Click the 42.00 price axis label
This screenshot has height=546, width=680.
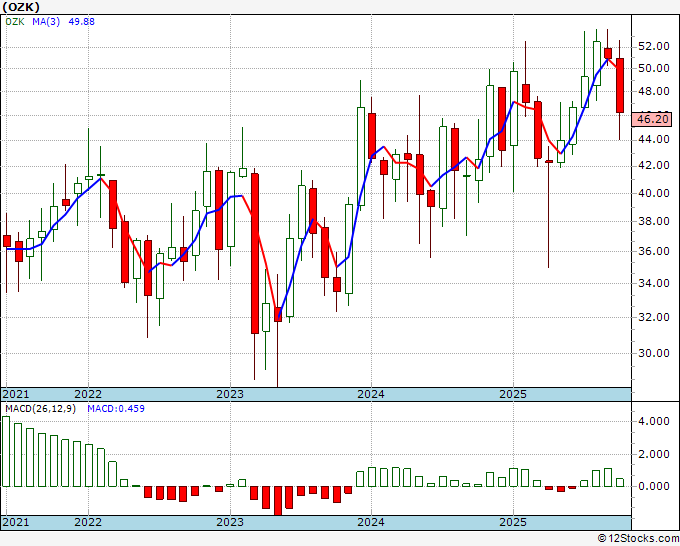653,165
